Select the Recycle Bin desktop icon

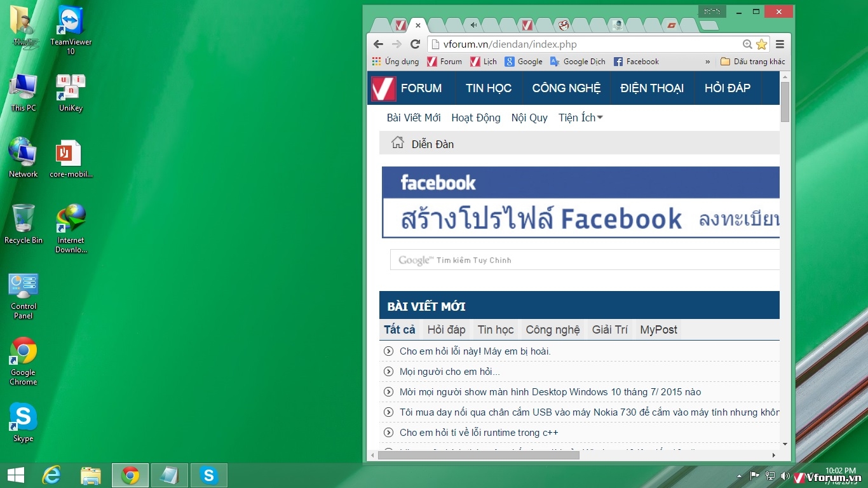tap(24, 224)
